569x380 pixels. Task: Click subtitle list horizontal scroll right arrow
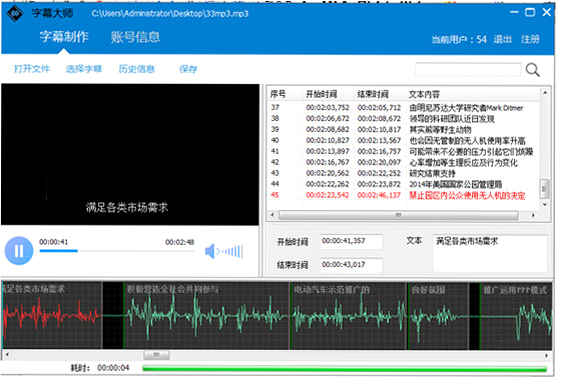(533, 215)
